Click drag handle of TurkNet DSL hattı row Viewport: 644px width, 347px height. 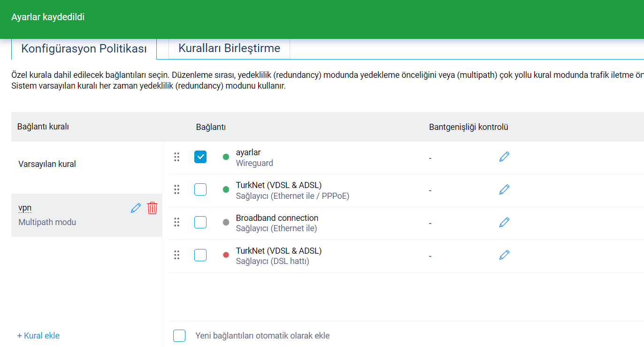click(x=177, y=255)
